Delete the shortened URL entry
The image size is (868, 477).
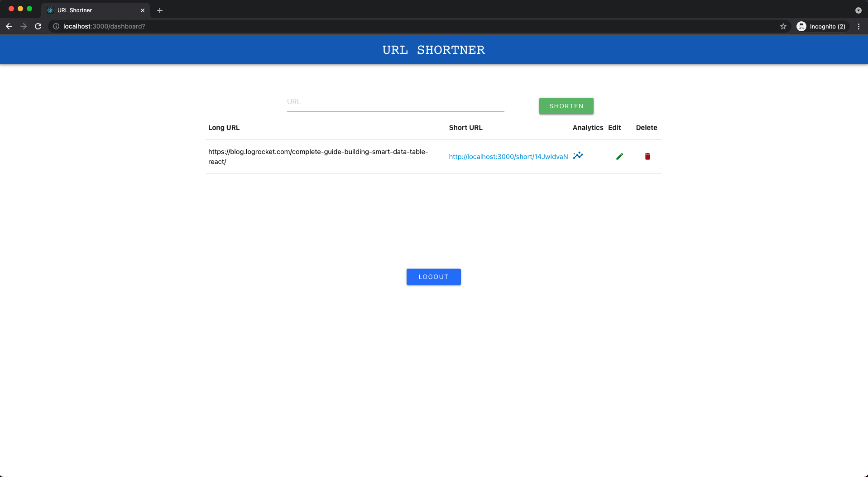point(647,156)
